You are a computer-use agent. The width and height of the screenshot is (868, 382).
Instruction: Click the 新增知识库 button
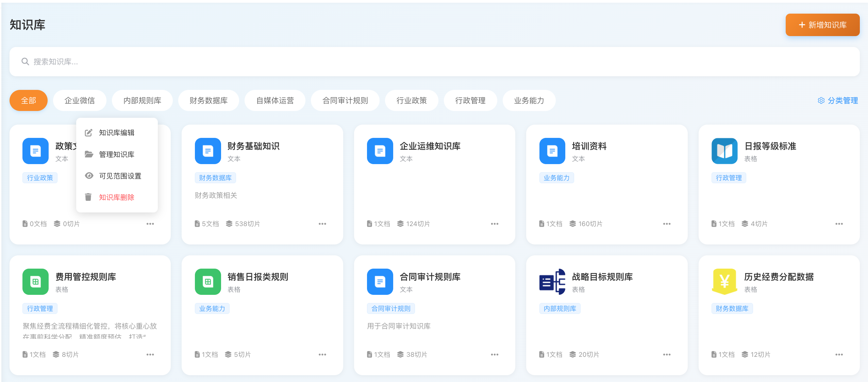[x=822, y=25]
